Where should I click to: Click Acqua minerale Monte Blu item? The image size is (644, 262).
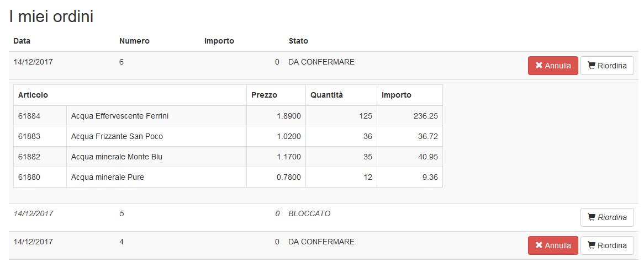click(x=117, y=157)
